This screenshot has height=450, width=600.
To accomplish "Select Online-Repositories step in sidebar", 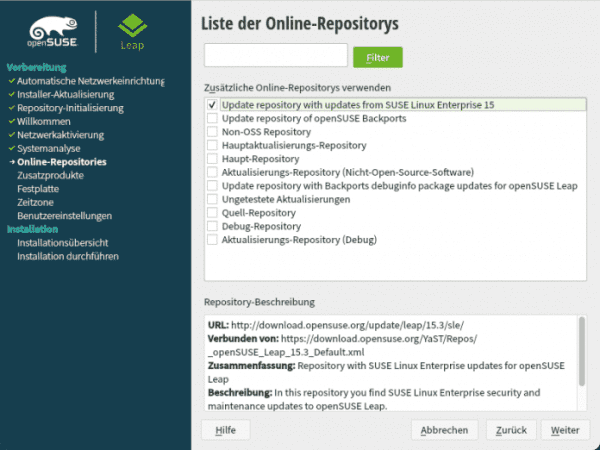I will 61,161.
